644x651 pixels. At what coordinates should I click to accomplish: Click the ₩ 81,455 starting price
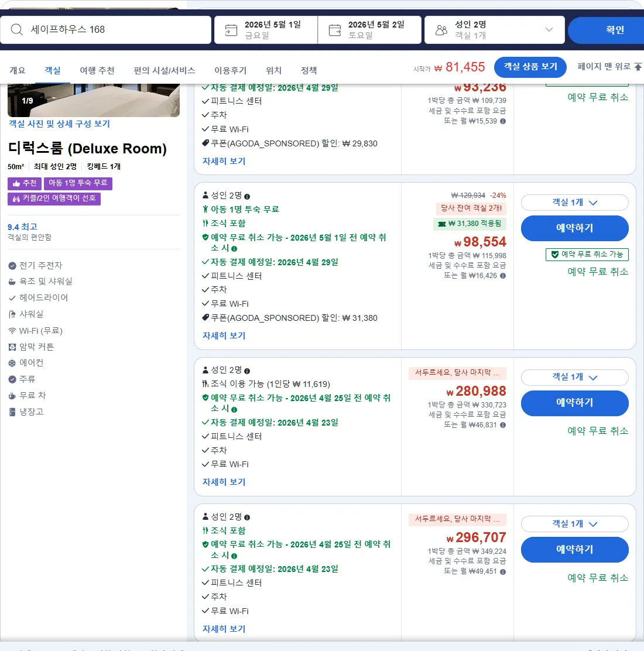click(460, 67)
